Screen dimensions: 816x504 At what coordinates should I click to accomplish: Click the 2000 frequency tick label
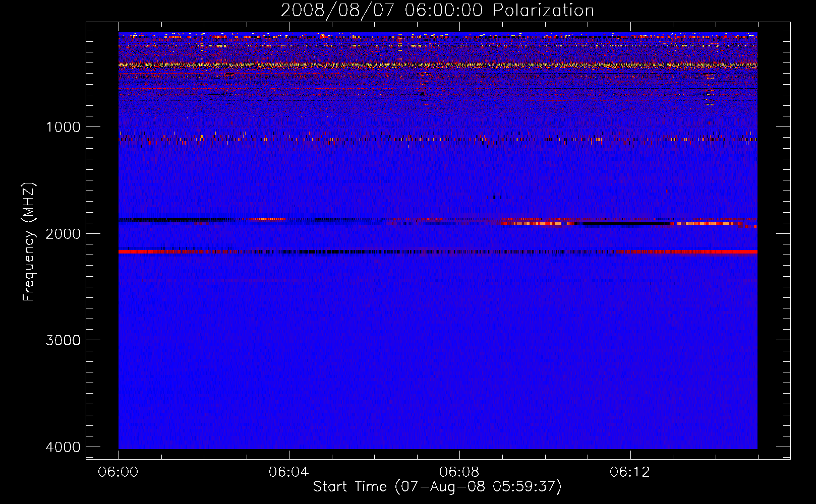pos(63,234)
